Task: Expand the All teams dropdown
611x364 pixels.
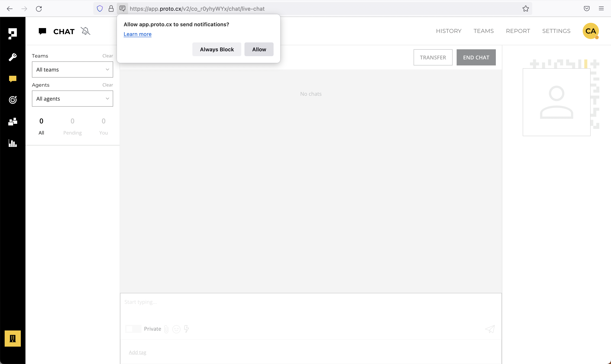Action: pos(72,69)
